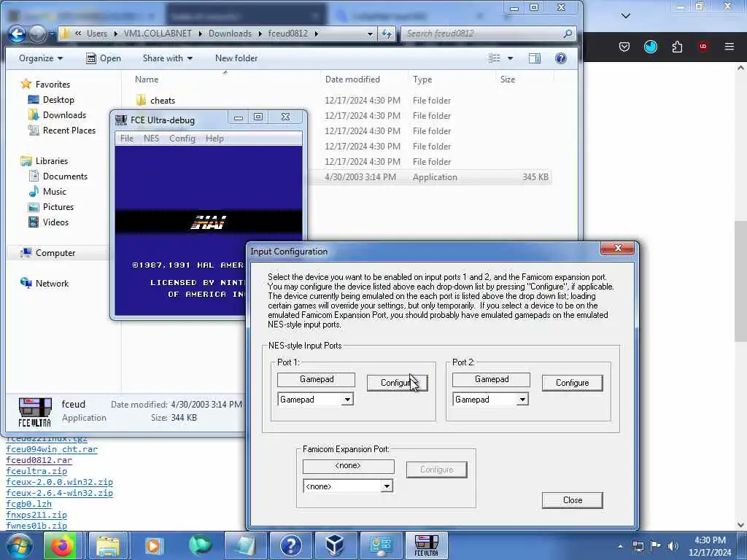The width and height of the screenshot is (747, 560).
Task: Click Open in Explorer toolbar
Action: coord(104,58)
